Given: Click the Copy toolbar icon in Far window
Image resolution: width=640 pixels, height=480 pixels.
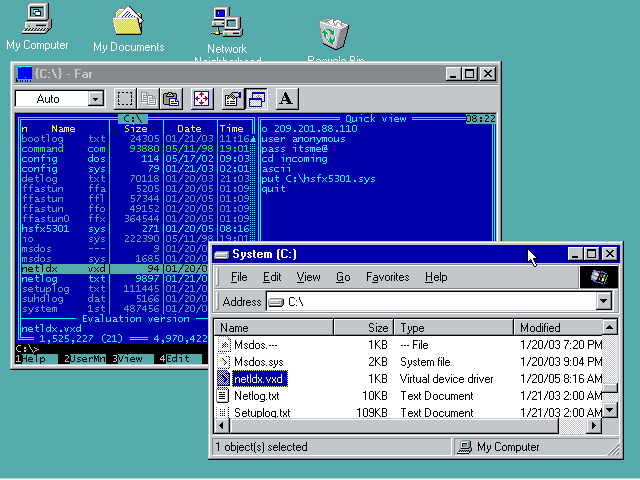Looking at the screenshot, I should (x=148, y=99).
